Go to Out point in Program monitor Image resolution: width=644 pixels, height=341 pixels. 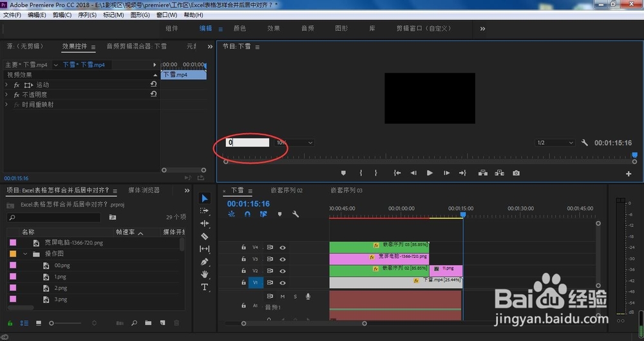pyautogui.click(x=462, y=173)
